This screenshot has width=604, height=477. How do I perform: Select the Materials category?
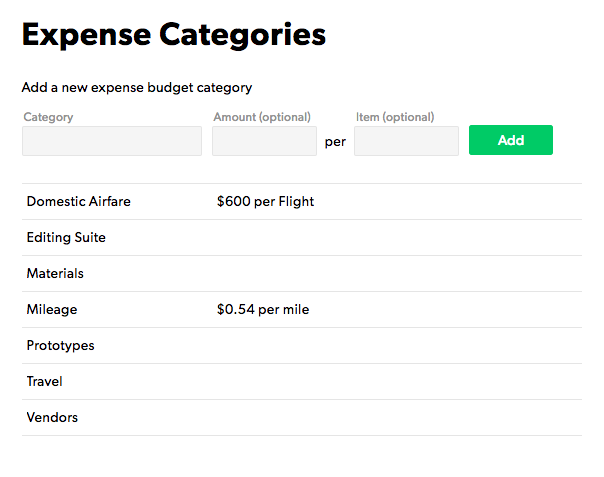(x=302, y=274)
